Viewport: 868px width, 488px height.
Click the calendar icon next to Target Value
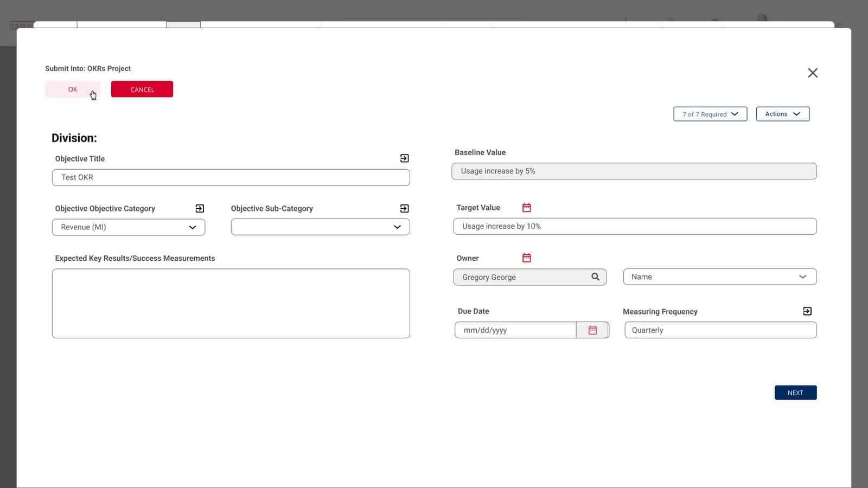(526, 208)
